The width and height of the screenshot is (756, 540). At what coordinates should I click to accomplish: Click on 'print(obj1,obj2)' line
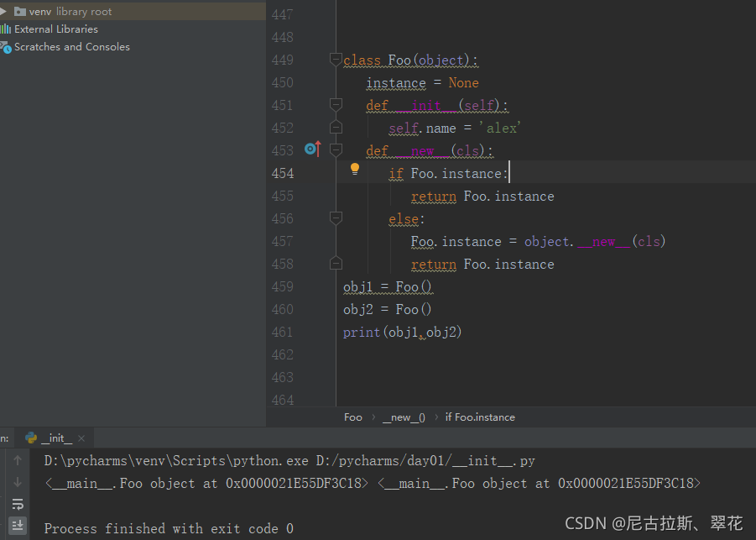point(402,333)
